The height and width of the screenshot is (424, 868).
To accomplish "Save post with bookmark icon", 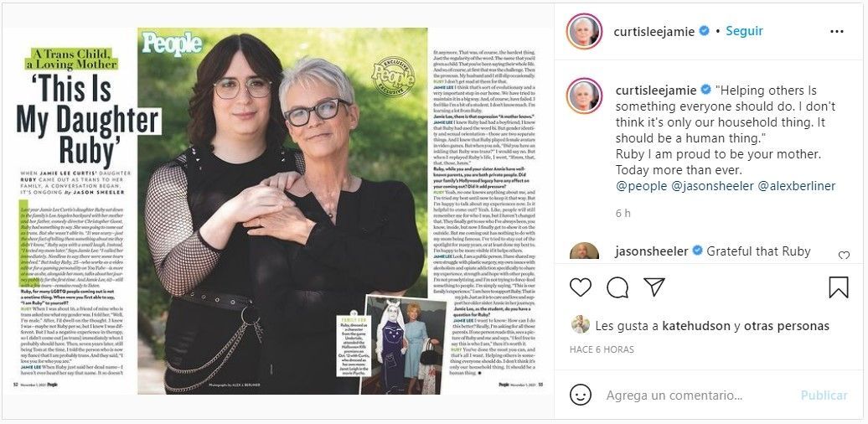I will 839,287.
